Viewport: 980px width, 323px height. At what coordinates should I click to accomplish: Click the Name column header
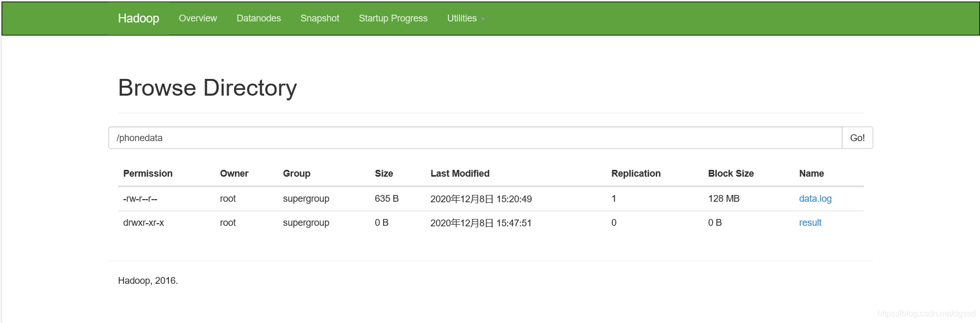pos(811,174)
